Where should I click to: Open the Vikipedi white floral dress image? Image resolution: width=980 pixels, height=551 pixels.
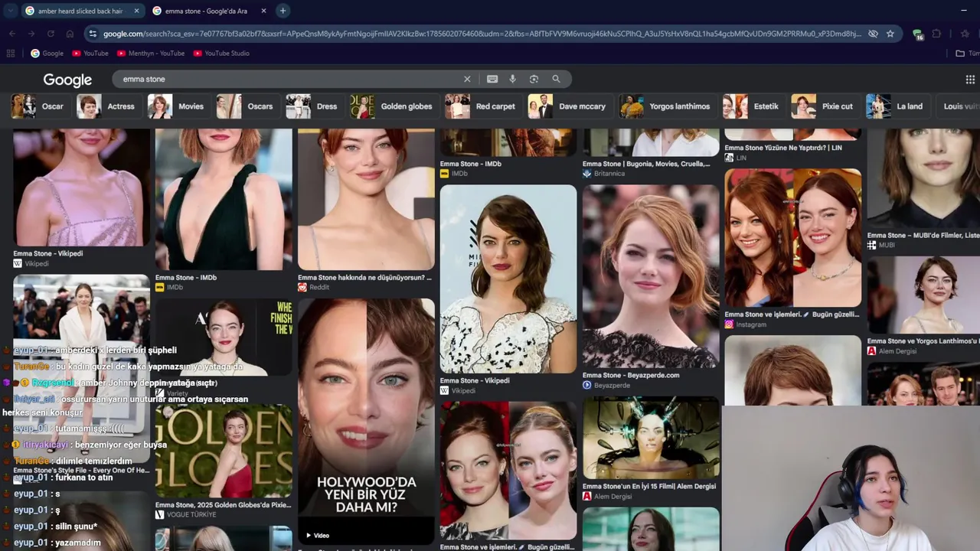coord(508,279)
